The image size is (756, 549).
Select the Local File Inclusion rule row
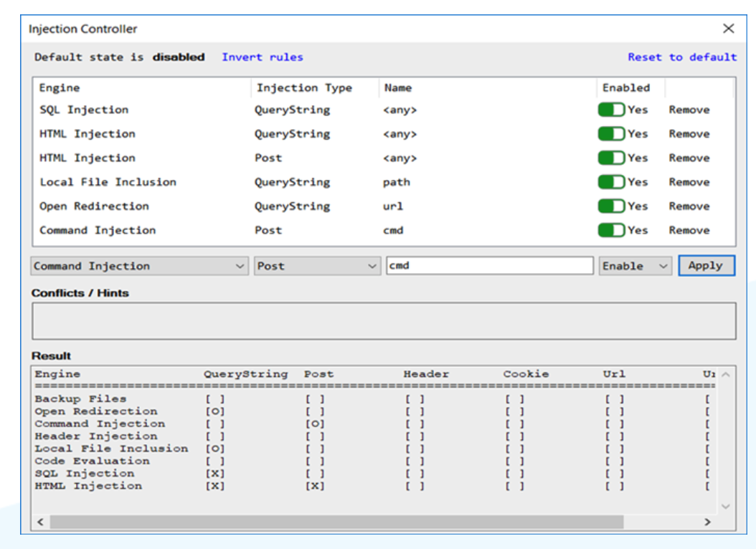[x=384, y=182]
